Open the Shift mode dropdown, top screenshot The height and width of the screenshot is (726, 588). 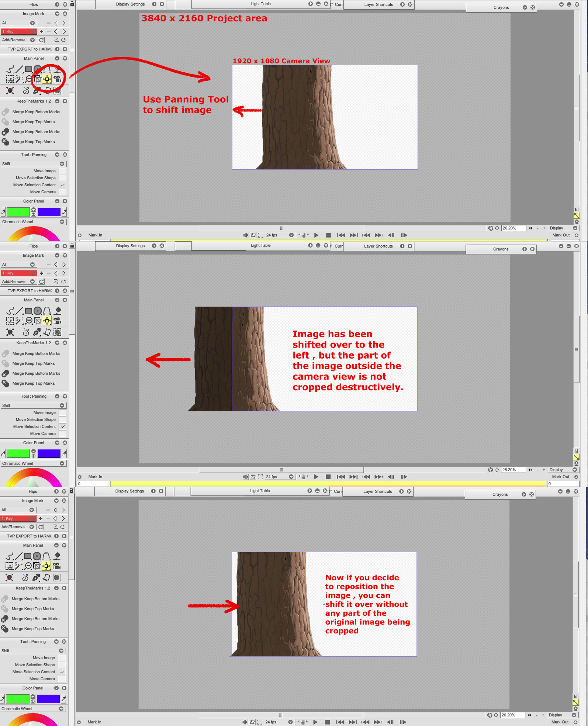click(33, 164)
